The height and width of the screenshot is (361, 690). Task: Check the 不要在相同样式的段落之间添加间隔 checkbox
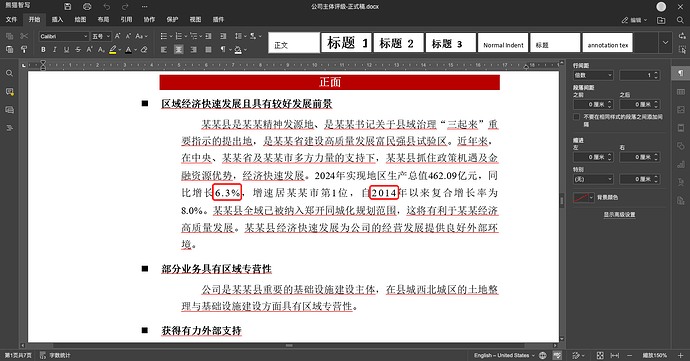[576, 117]
